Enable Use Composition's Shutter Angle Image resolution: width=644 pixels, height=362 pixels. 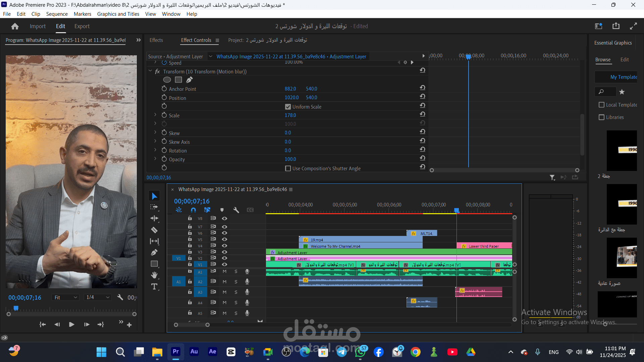[288, 168]
